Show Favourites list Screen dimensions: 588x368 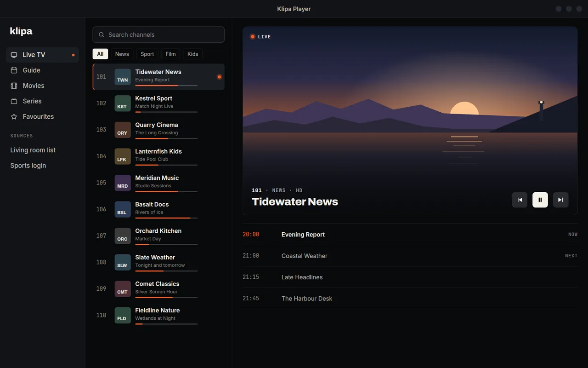tap(42, 117)
